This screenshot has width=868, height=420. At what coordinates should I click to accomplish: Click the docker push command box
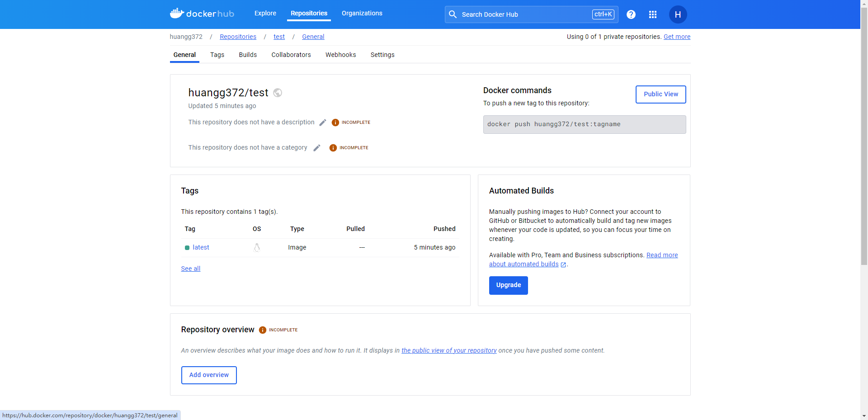(x=585, y=124)
